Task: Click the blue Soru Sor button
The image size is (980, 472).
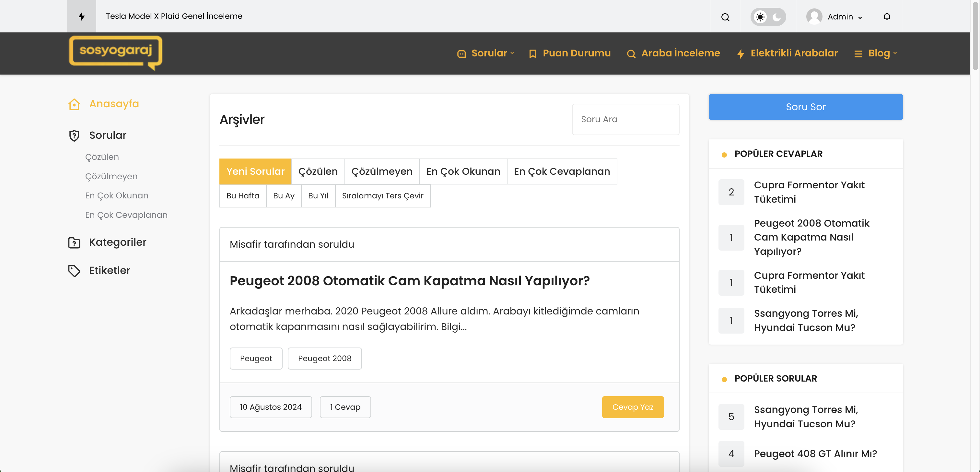Action: [805, 107]
